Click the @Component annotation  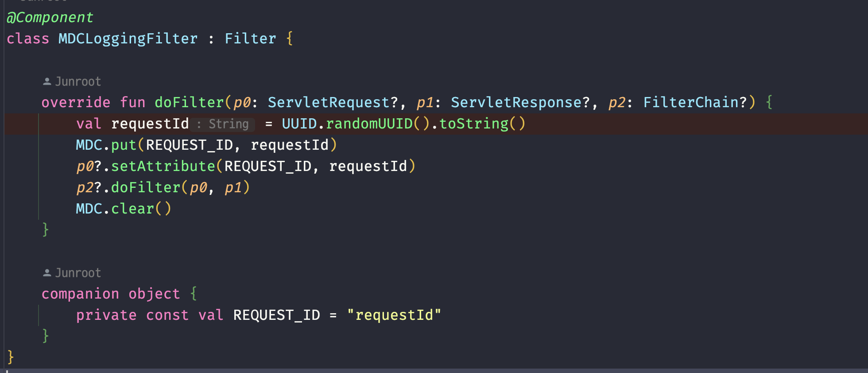[x=50, y=17]
